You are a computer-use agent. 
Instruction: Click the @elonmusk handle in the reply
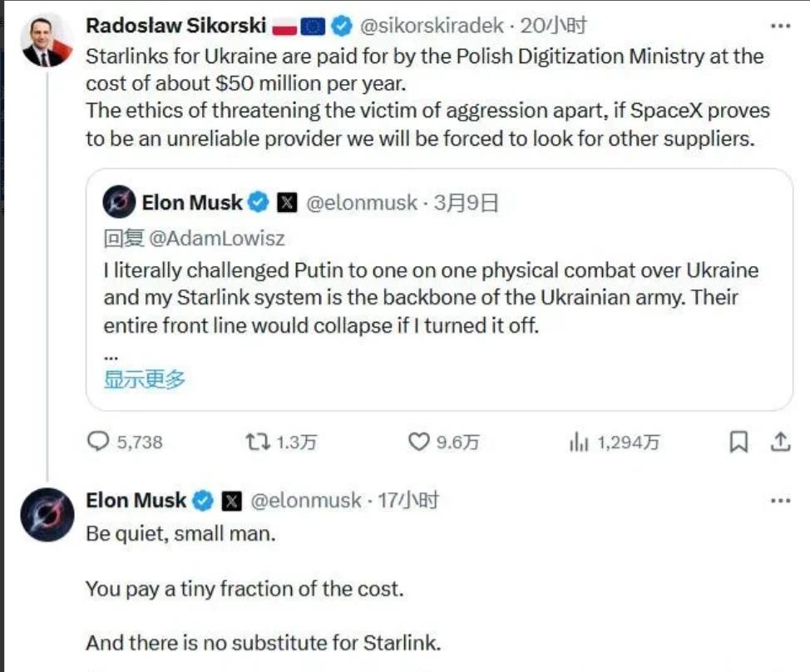click(305, 501)
